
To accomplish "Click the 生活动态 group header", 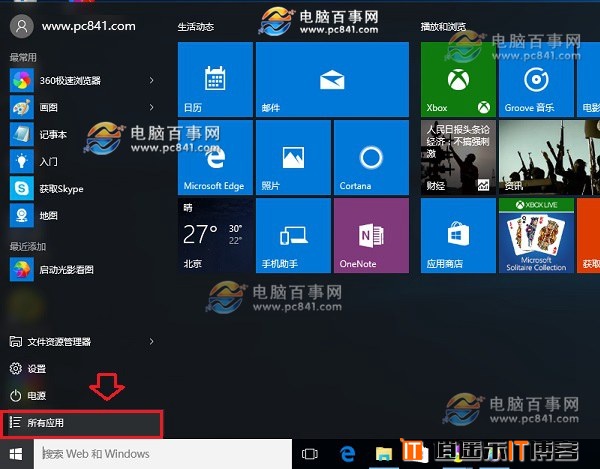I will (x=196, y=27).
